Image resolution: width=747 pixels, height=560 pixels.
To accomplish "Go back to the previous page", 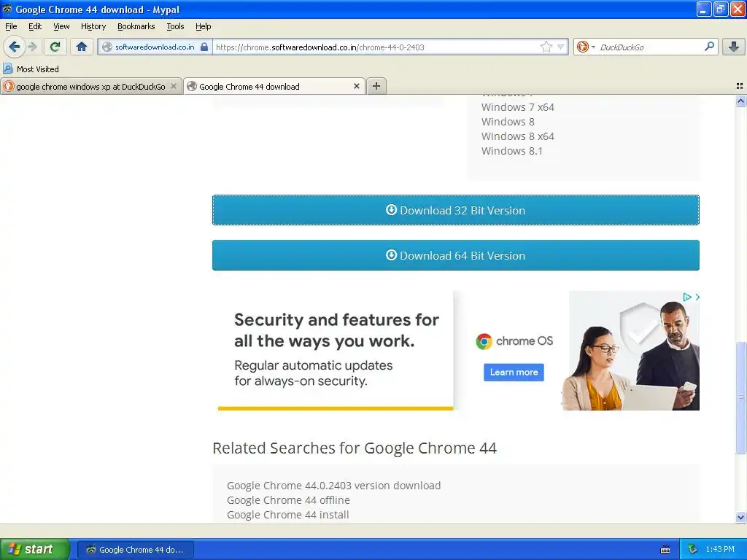I will tap(15, 47).
